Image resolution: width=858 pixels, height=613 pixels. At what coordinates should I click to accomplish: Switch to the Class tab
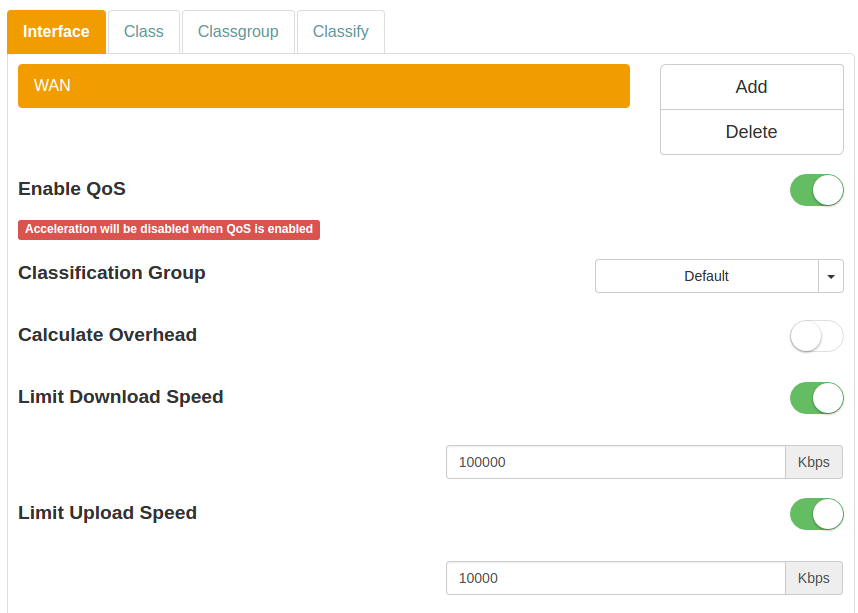point(143,32)
